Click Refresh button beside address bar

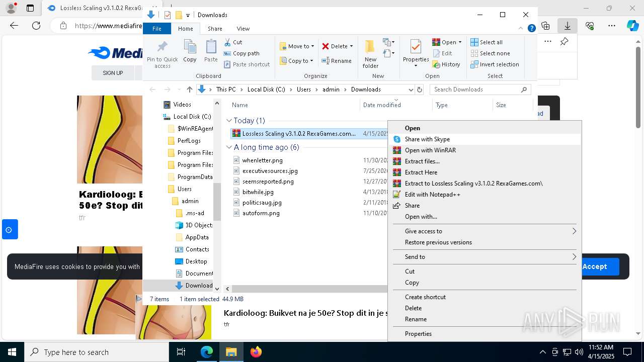(x=420, y=89)
